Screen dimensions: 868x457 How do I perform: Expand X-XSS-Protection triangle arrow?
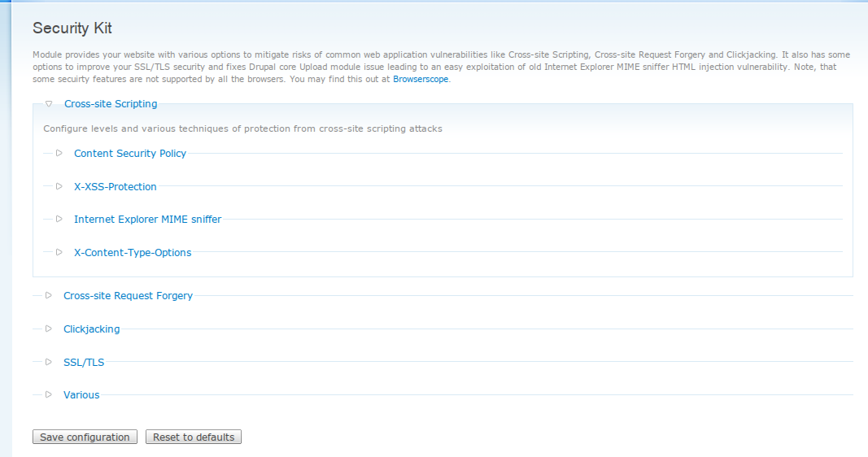[59, 186]
